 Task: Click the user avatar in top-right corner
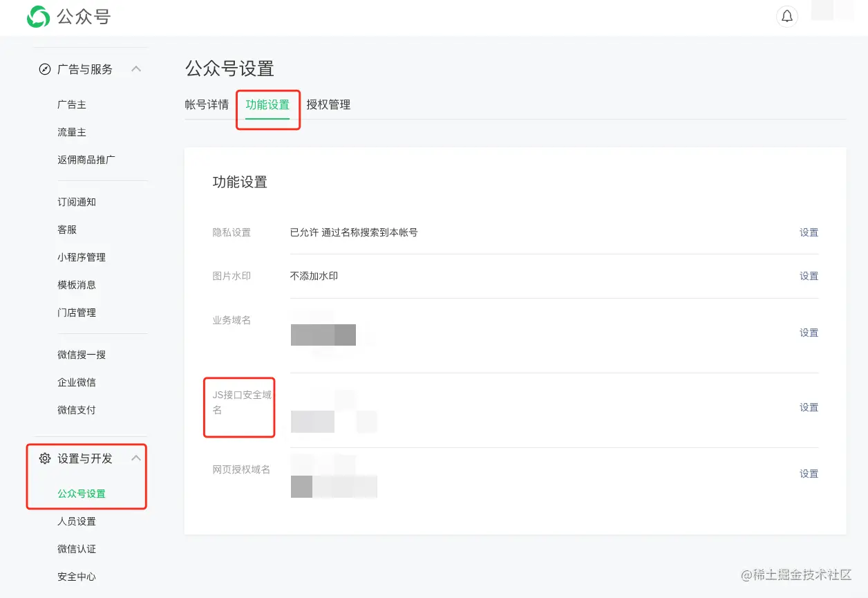832,12
